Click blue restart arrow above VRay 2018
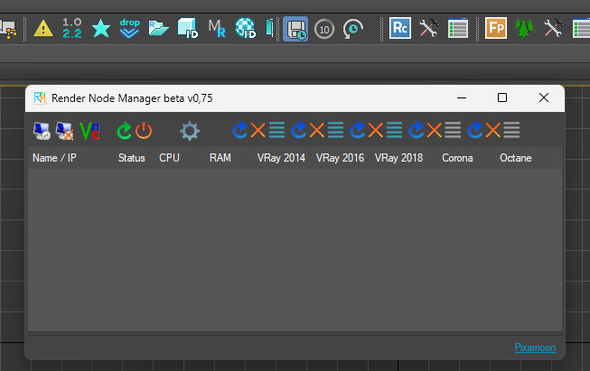The image size is (590, 371). pos(357,130)
